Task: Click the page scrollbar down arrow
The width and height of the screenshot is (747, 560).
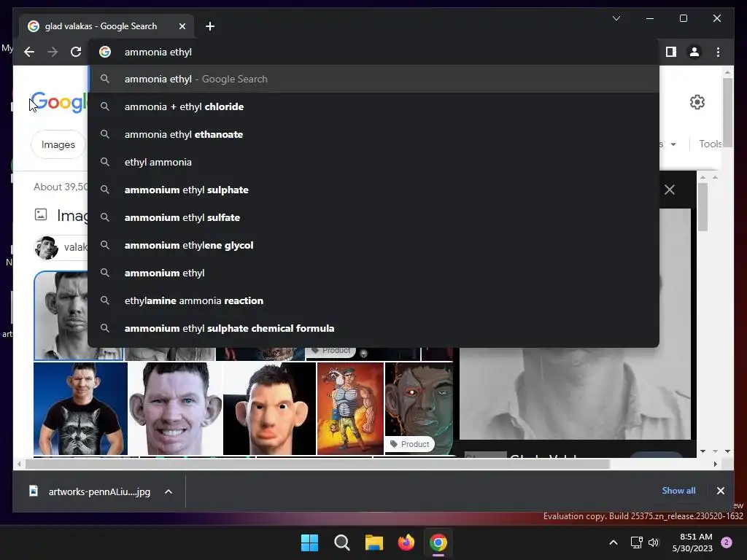Action: 727,451
